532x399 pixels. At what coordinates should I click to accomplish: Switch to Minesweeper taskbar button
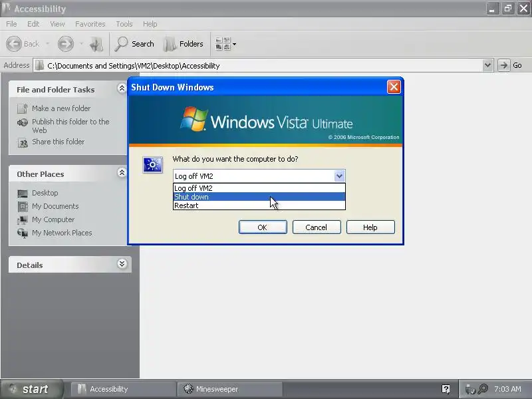pos(229,389)
